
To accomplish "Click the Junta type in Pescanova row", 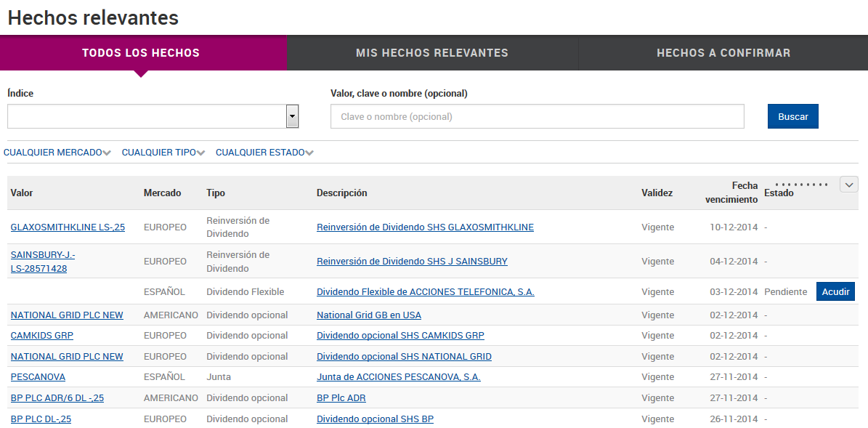I will [219, 377].
